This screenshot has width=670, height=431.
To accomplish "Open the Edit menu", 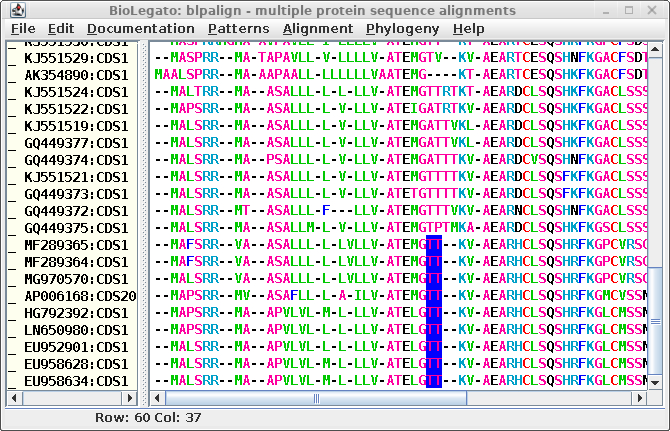I will (x=61, y=29).
